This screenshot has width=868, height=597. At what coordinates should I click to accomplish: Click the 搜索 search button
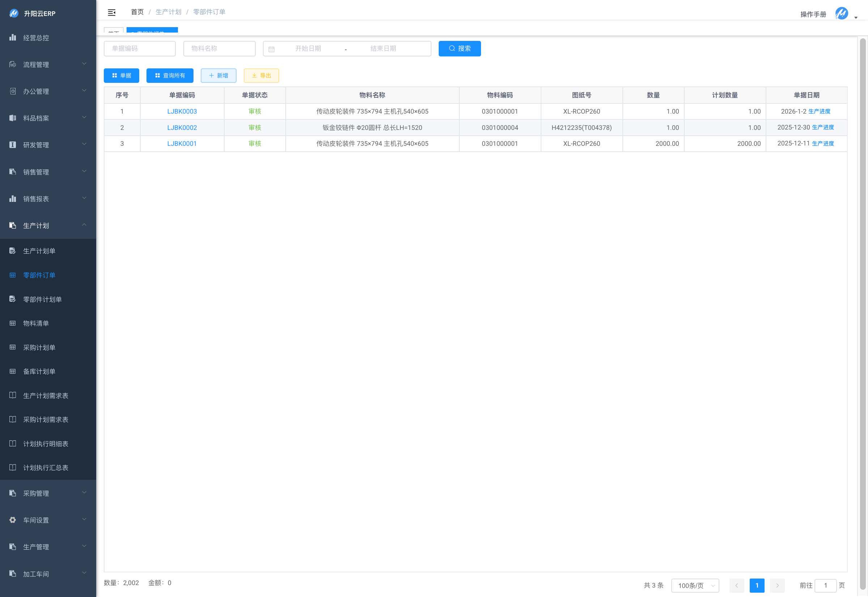coord(459,48)
